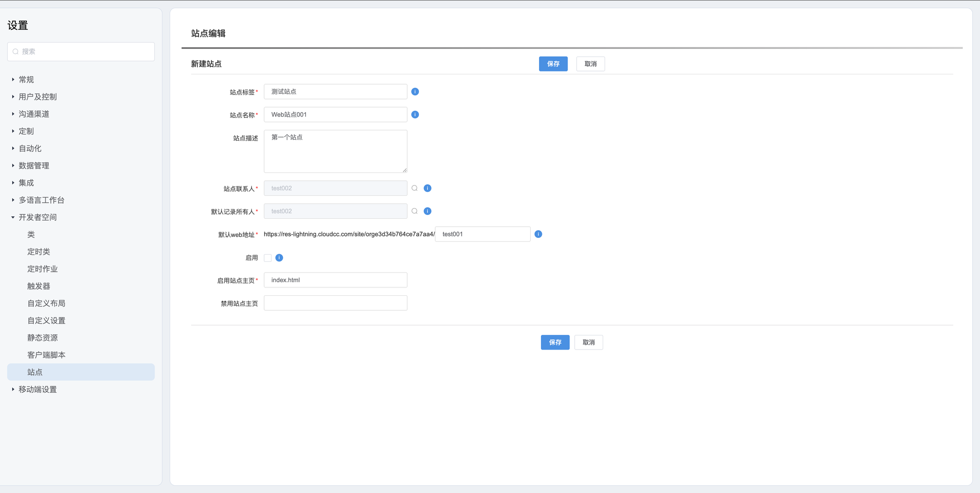This screenshot has height=493, width=980.
Task: Expand the 用户及控制 section
Action: 37,96
